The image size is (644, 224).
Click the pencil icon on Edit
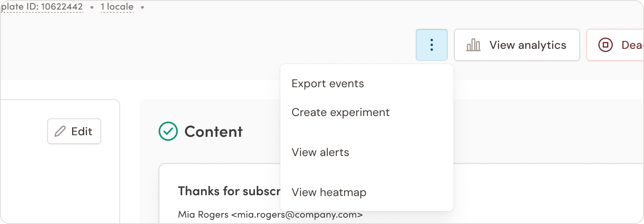tap(60, 131)
